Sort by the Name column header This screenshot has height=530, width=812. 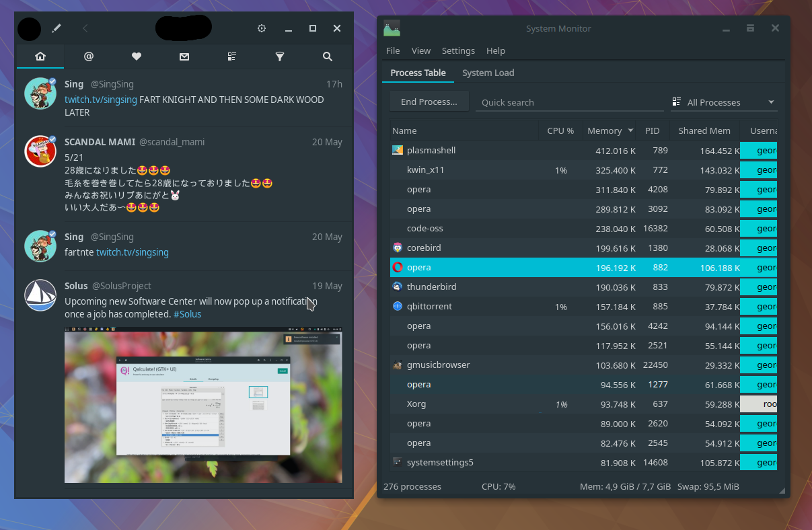coord(464,130)
